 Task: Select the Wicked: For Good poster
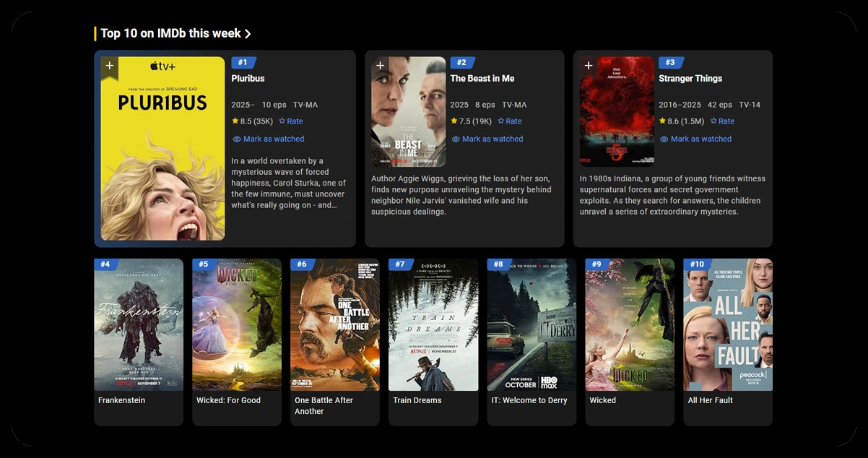pos(237,324)
